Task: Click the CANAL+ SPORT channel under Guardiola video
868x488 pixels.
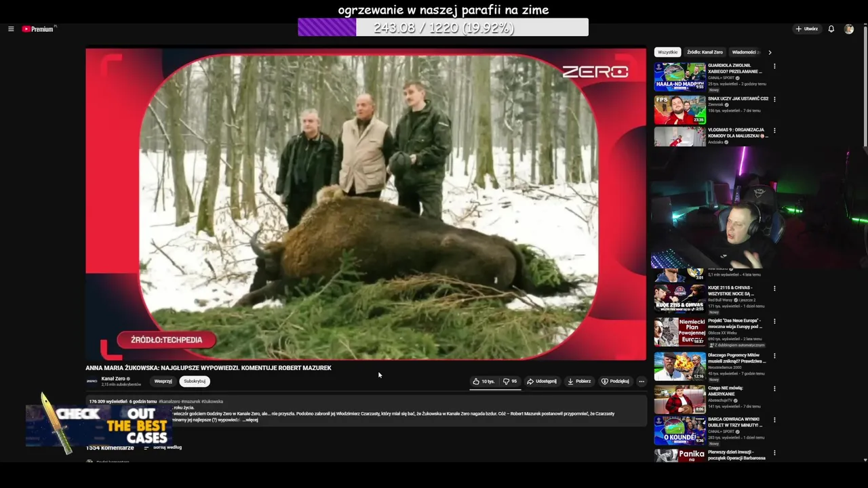Action: click(722, 78)
